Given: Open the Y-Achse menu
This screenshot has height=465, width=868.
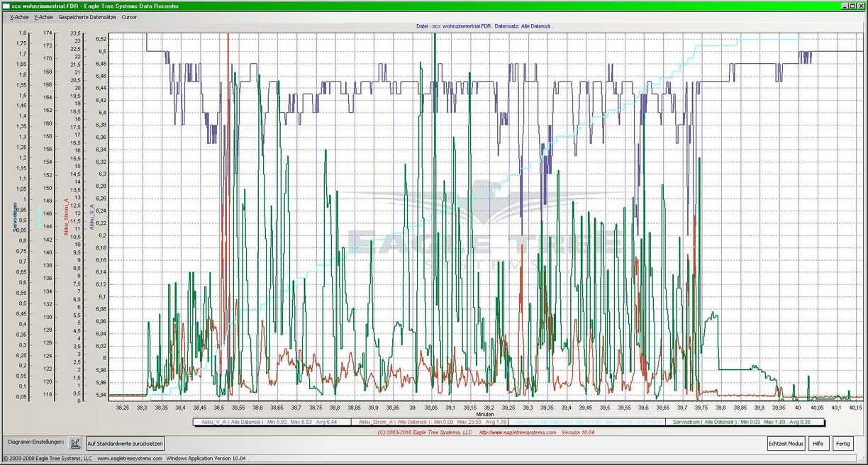Looking at the screenshot, I should point(43,16).
